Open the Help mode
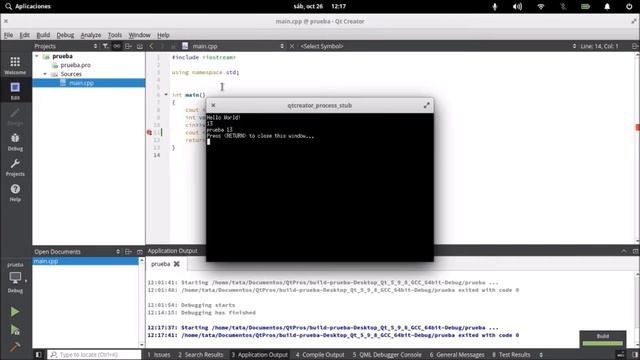The width and height of the screenshot is (640, 360). tap(15, 192)
